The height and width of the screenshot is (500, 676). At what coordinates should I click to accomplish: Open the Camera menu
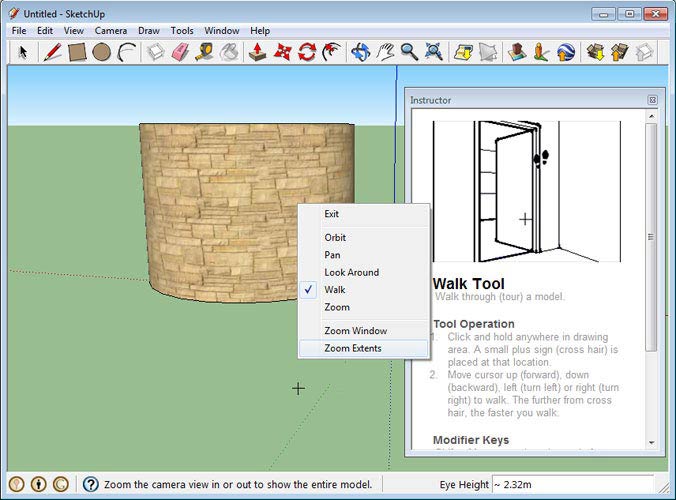[x=110, y=31]
